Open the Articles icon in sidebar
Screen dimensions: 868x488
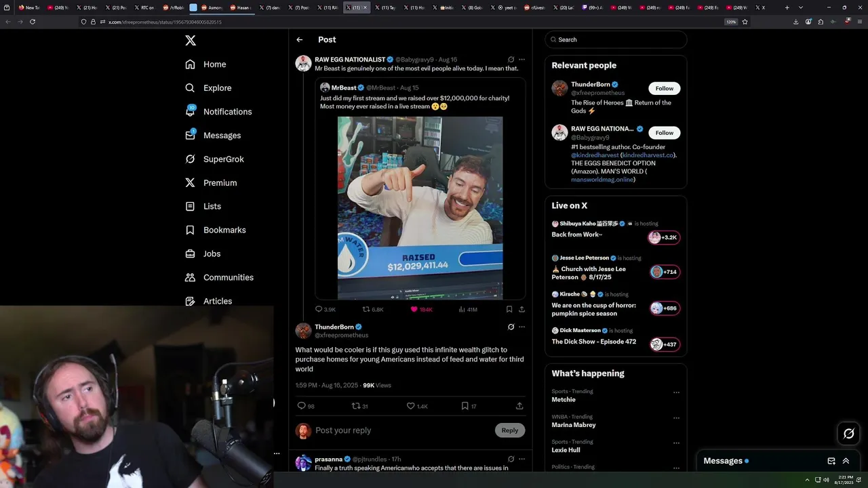tap(190, 301)
